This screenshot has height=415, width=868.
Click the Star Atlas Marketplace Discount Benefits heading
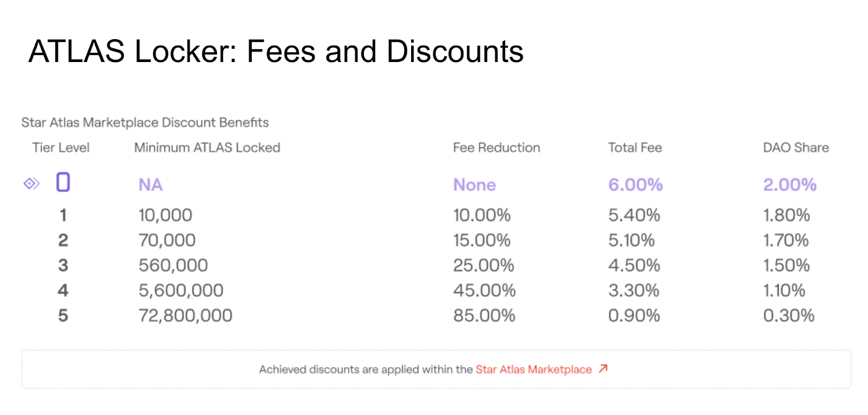145,122
